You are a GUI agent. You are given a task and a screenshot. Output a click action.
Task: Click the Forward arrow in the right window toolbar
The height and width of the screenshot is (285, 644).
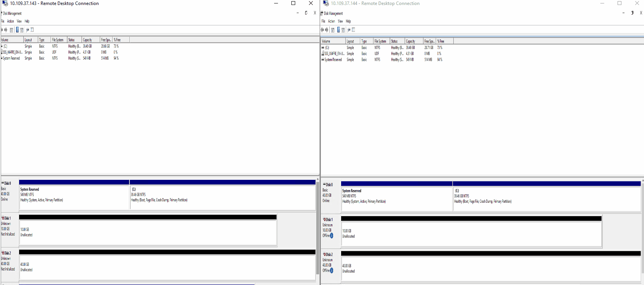[327, 30]
